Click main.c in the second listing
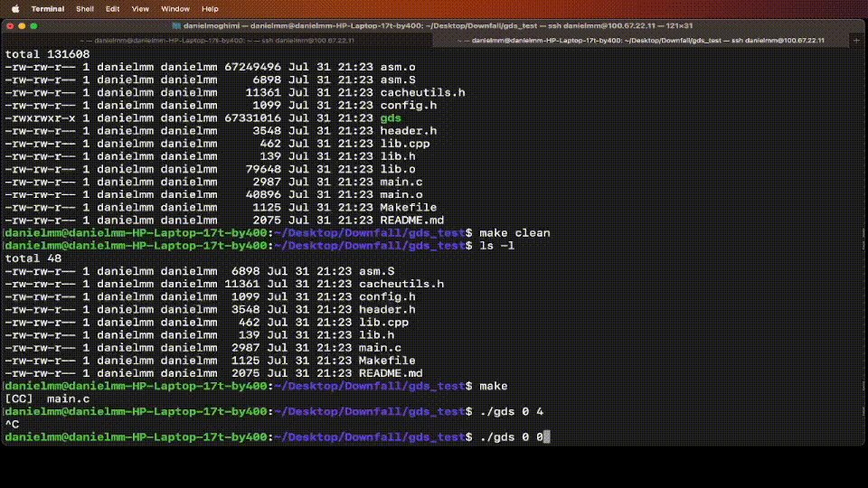This screenshot has width=868, height=488. tap(380, 347)
